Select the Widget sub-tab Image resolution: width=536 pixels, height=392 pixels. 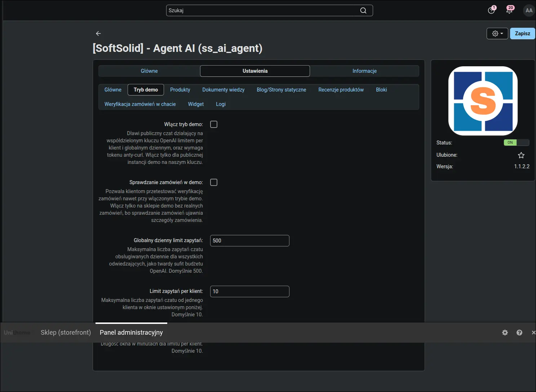point(196,104)
